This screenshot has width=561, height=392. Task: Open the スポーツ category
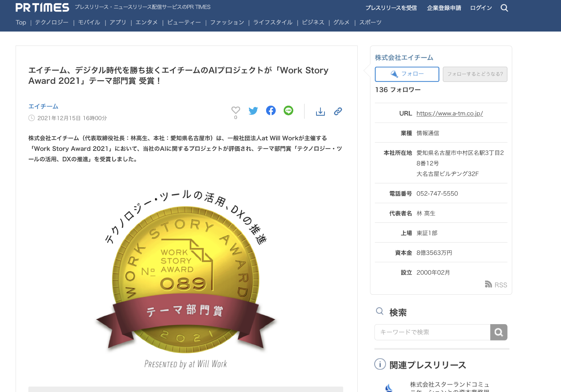(370, 22)
